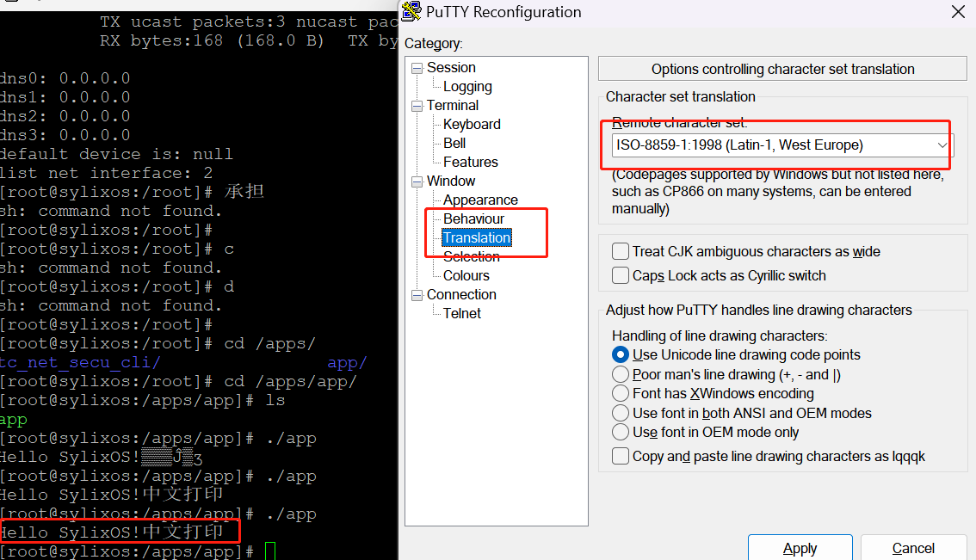Click the green 'app' file name in terminal
The width and height of the screenshot is (976, 560).
point(14,420)
